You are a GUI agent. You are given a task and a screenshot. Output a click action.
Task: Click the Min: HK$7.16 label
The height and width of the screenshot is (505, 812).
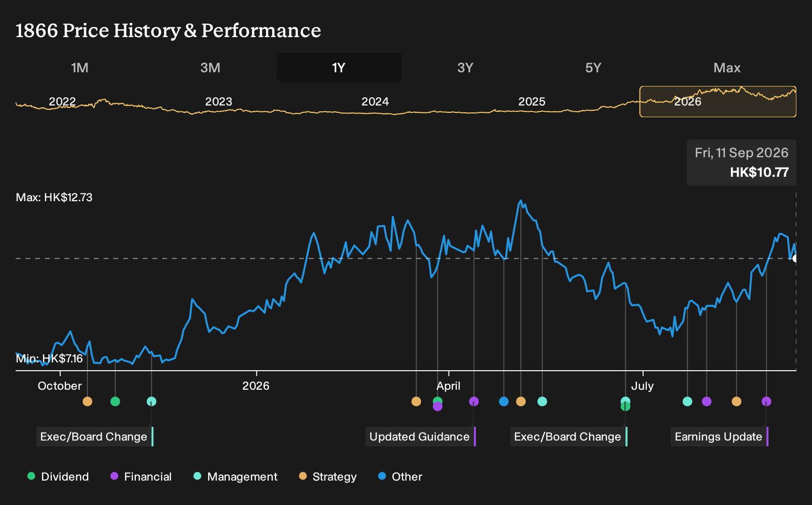coord(49,358)
